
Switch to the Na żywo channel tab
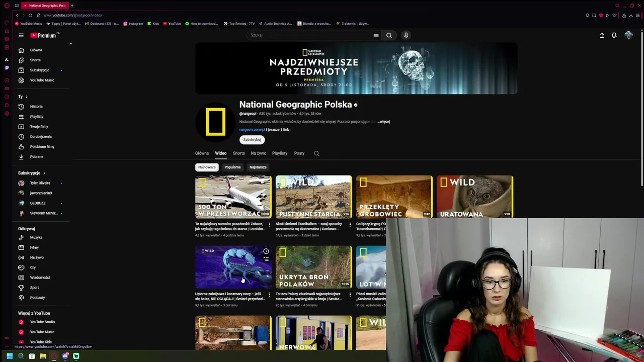click(258, 153)
